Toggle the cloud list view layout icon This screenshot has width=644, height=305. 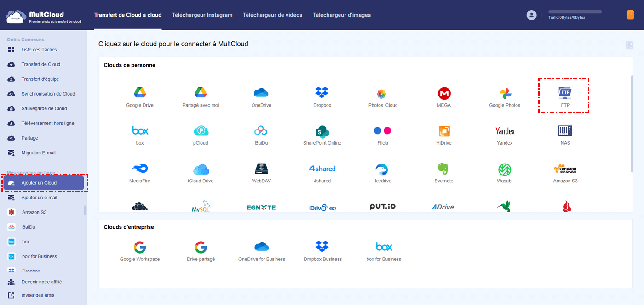coord(629,45)
